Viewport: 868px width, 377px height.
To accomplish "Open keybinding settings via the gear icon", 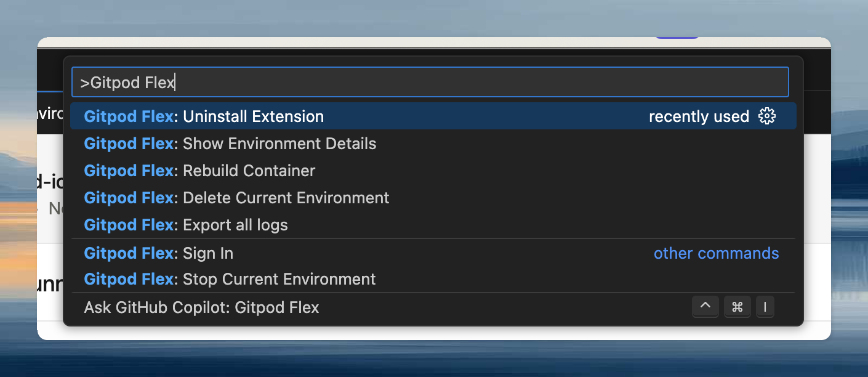I will 766,116.
